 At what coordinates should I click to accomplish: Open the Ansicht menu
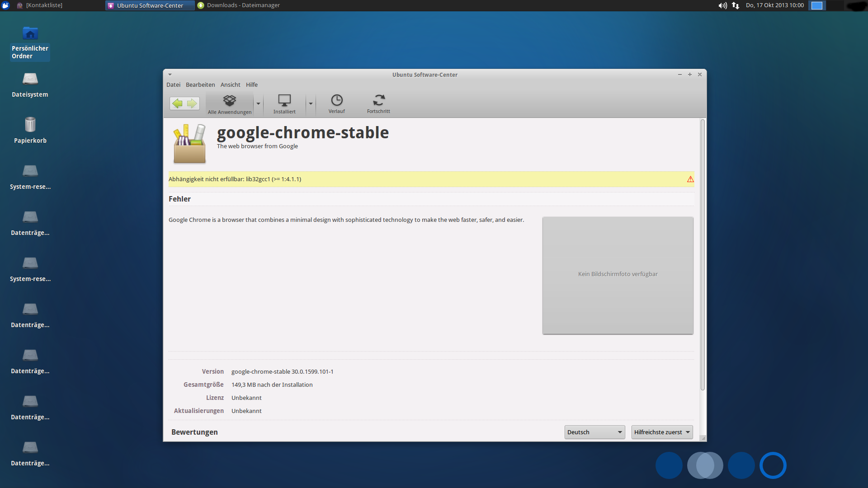230,85
